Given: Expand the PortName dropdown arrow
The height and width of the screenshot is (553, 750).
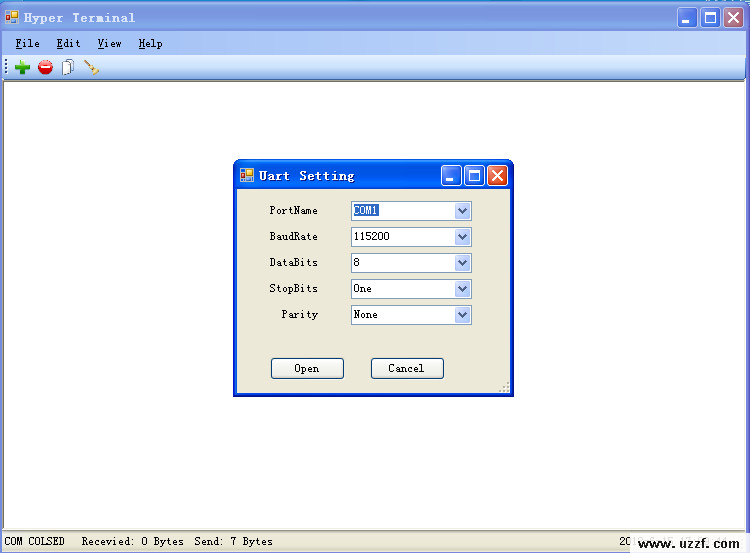Looking at the screenshot, I should pyautogui.click(x=462, y=210).
